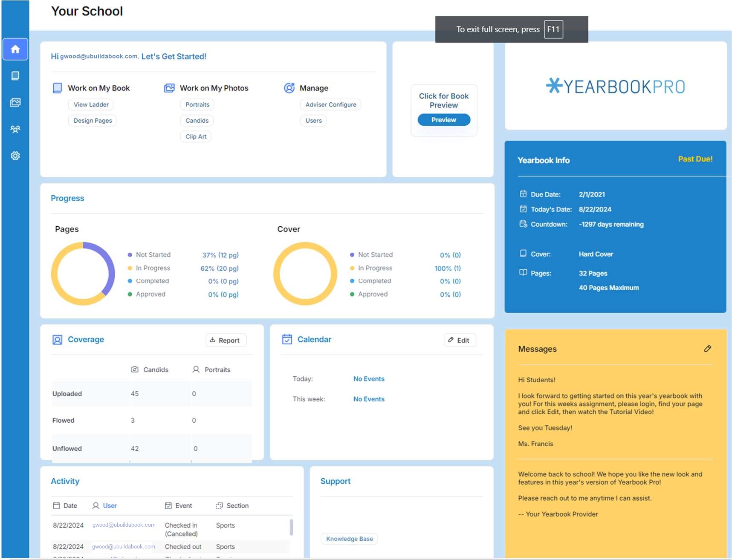Click the Portraits person column icon
Screen dimensions: 732x560
196,369
